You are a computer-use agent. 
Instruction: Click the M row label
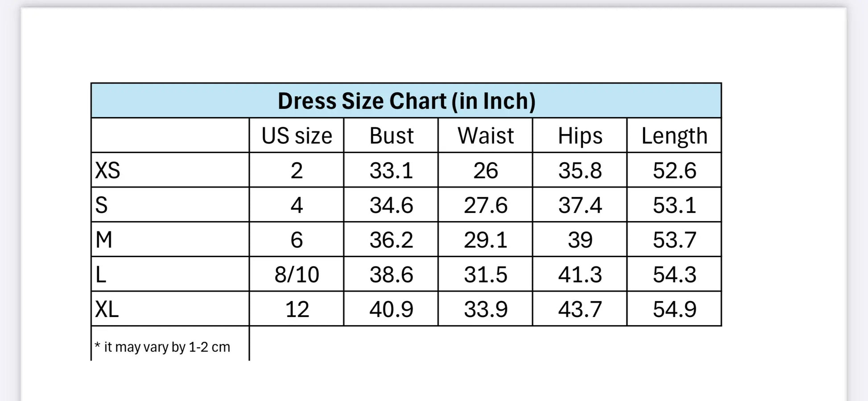coord(104,240)
